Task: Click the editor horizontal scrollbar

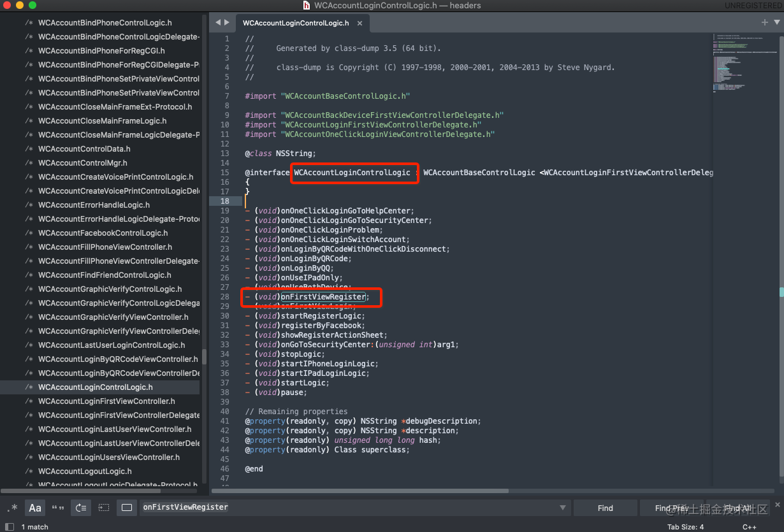Action: (x=360, y=491)
